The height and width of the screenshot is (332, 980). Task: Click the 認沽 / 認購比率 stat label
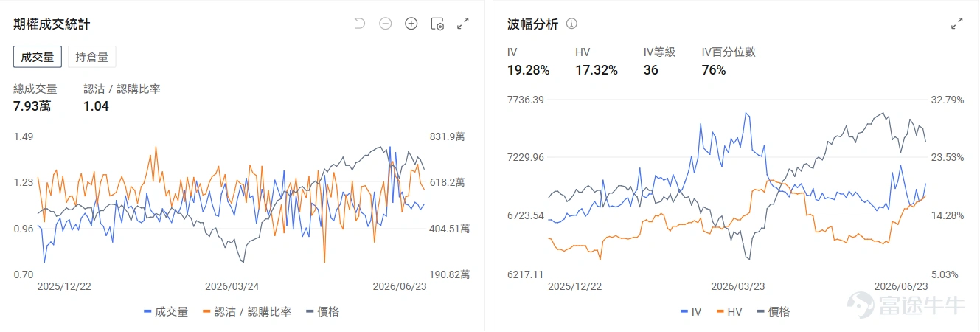[122, 89]
